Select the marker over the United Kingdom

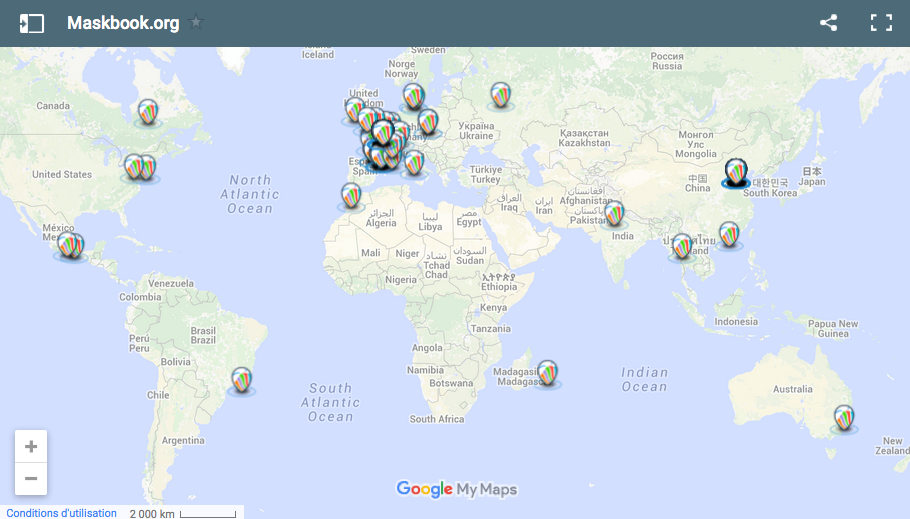(x=353, y=110)
